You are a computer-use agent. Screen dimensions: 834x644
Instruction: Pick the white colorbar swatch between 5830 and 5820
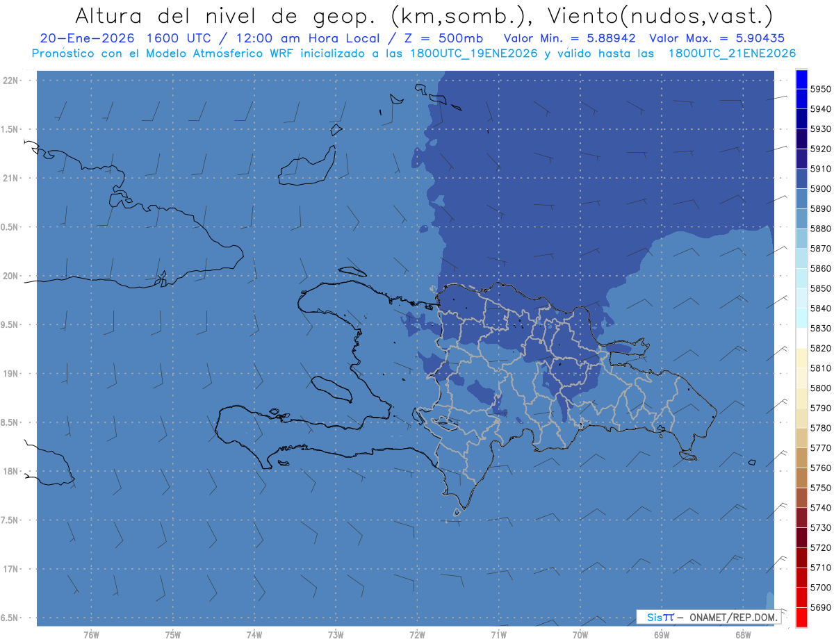[x=801, y=338]
